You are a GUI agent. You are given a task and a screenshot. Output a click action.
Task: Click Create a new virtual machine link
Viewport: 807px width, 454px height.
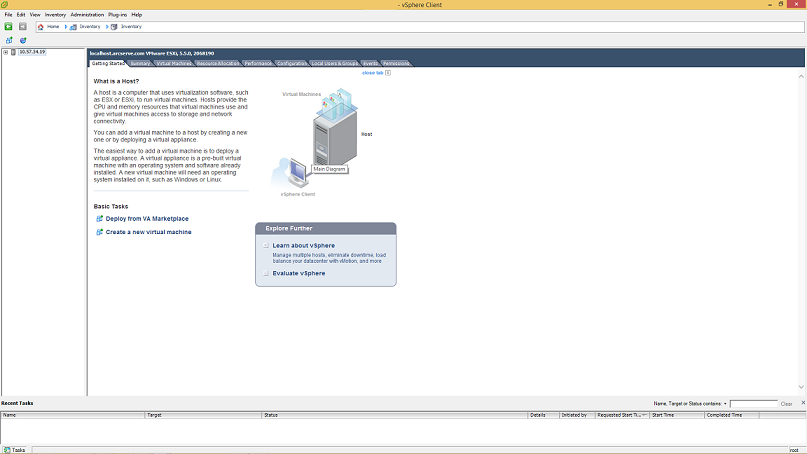pyautogui.click(x=148, y=232)
